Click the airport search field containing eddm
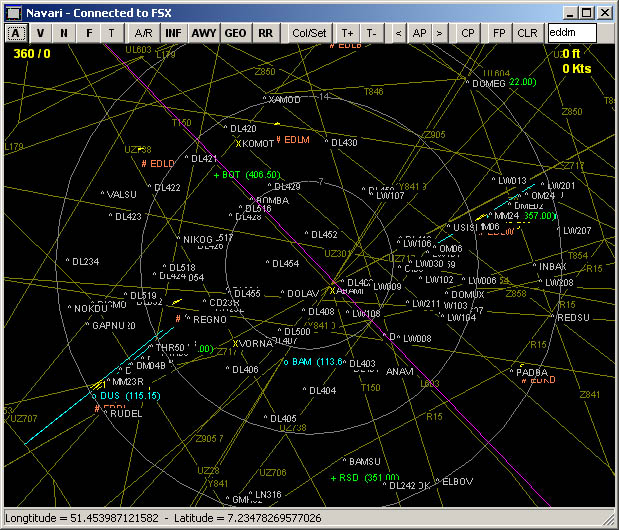Screen dimensions: 619x530 tap(571, 33)
